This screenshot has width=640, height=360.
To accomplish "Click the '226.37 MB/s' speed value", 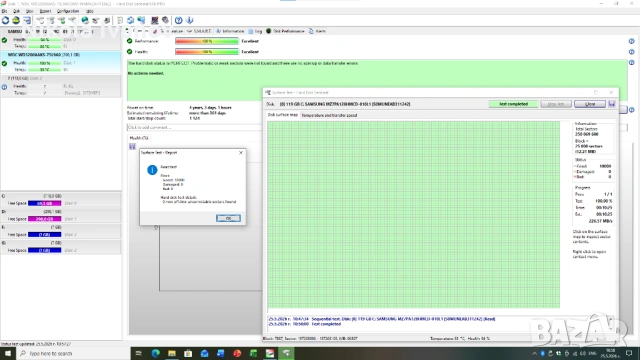I will pyautogui.click(x=600, y=221).
